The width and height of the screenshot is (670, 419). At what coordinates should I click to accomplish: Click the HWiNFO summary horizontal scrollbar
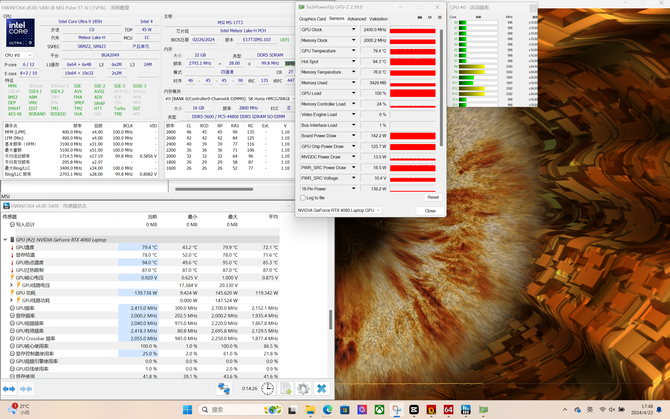[214, 189]
